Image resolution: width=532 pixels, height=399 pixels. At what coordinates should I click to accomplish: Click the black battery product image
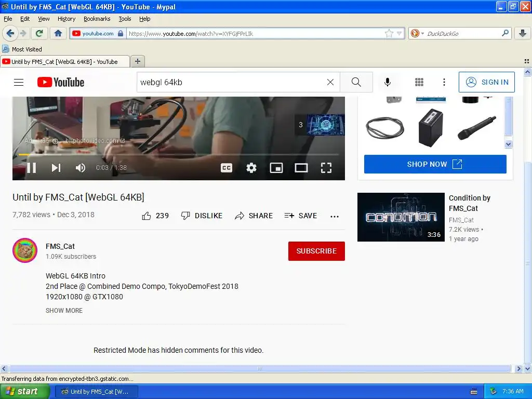[x=431, y=128]
